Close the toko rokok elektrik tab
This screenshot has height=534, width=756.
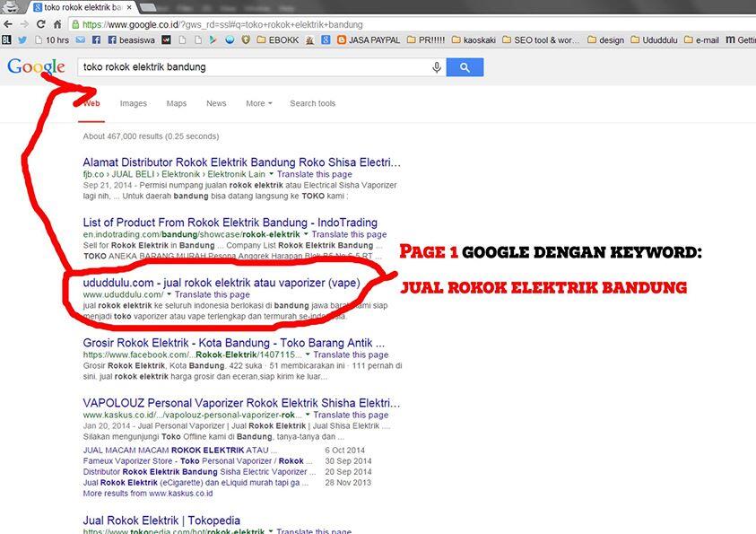point(129,8)
